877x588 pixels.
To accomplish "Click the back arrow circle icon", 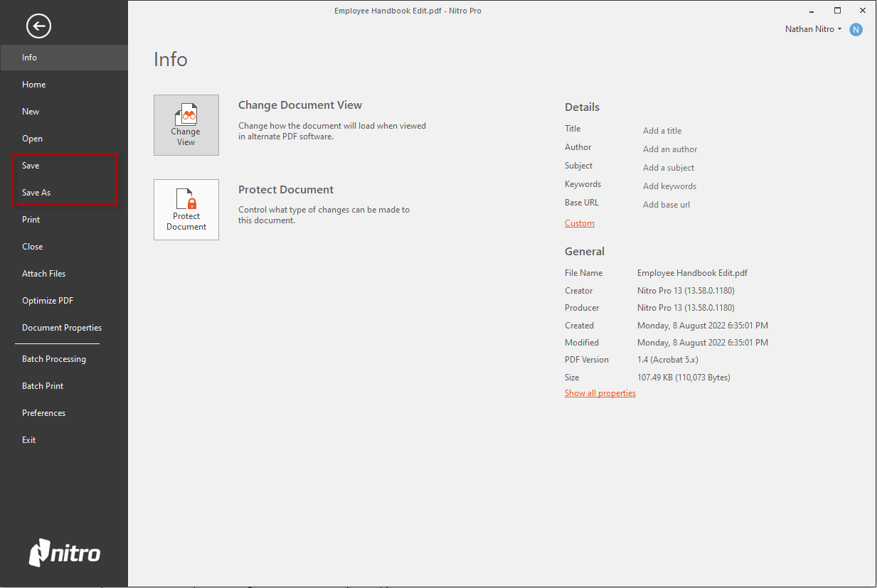I will tap(38, 26).
